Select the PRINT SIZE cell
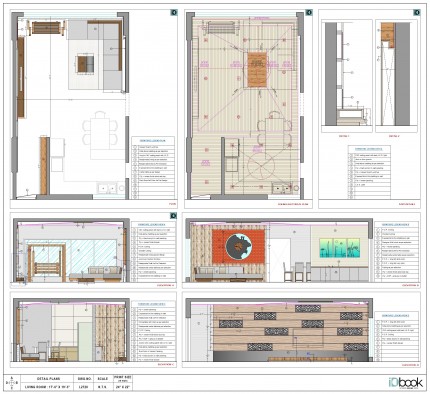 123,379
